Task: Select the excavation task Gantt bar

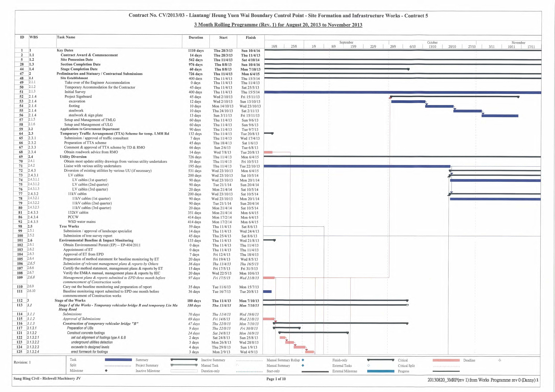Action: pos(408,102)
